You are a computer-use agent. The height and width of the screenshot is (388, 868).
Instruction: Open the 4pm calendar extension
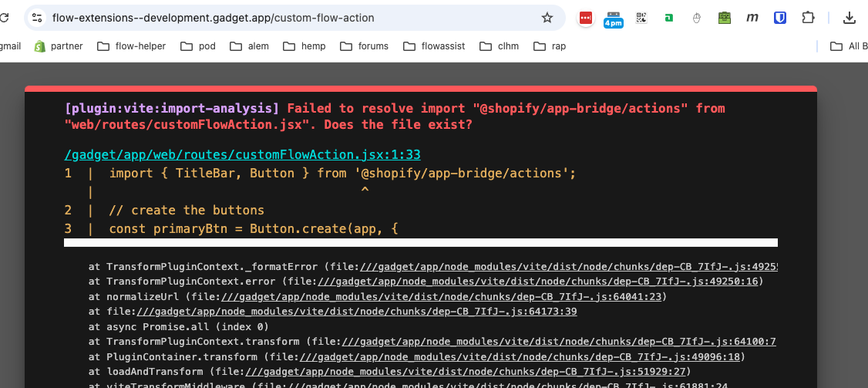[x=614, y=19]
